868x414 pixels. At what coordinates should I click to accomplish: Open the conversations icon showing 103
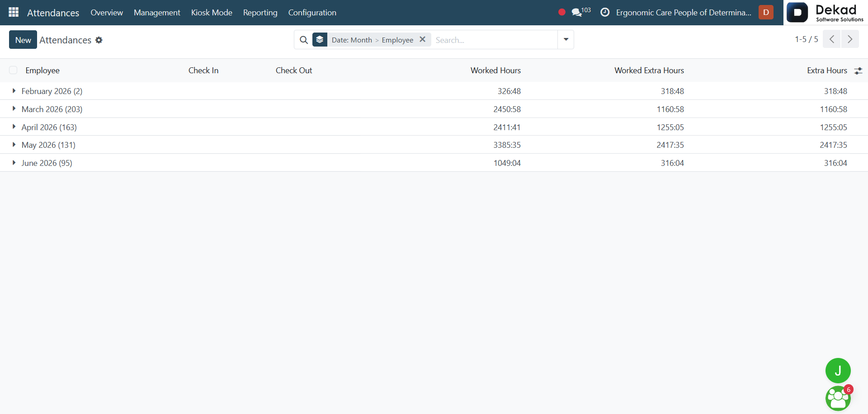[581, 12]
